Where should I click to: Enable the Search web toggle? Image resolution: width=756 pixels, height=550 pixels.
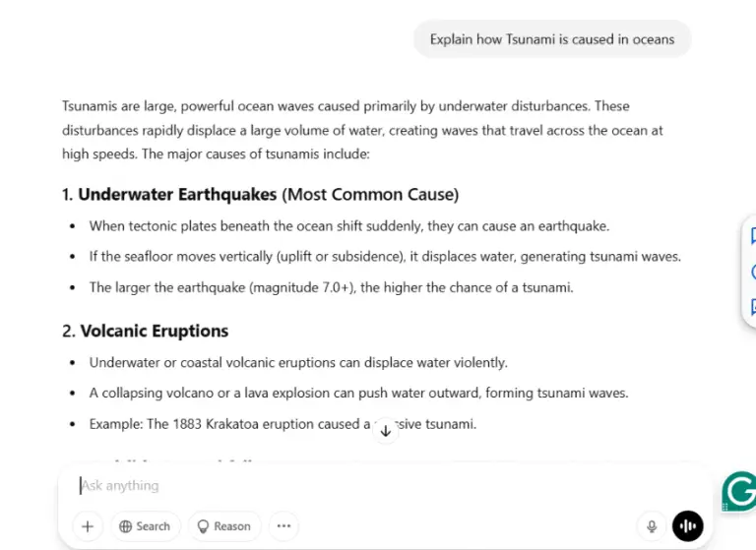pos(145,526)
